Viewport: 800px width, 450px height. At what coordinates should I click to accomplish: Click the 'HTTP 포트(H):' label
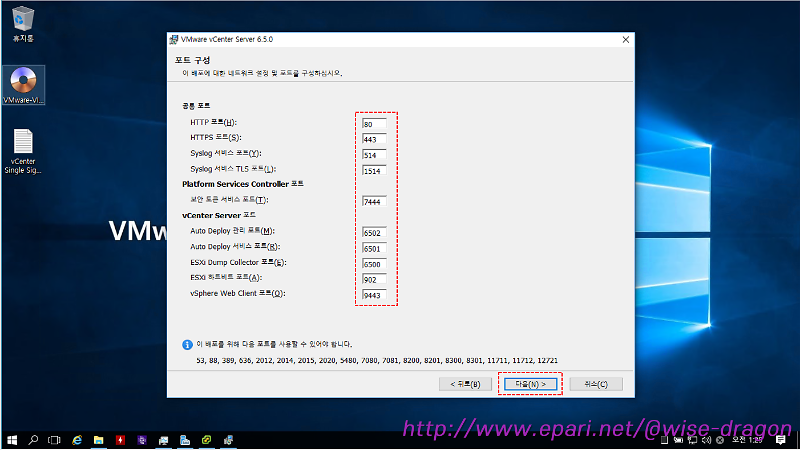tap(213, 122)
